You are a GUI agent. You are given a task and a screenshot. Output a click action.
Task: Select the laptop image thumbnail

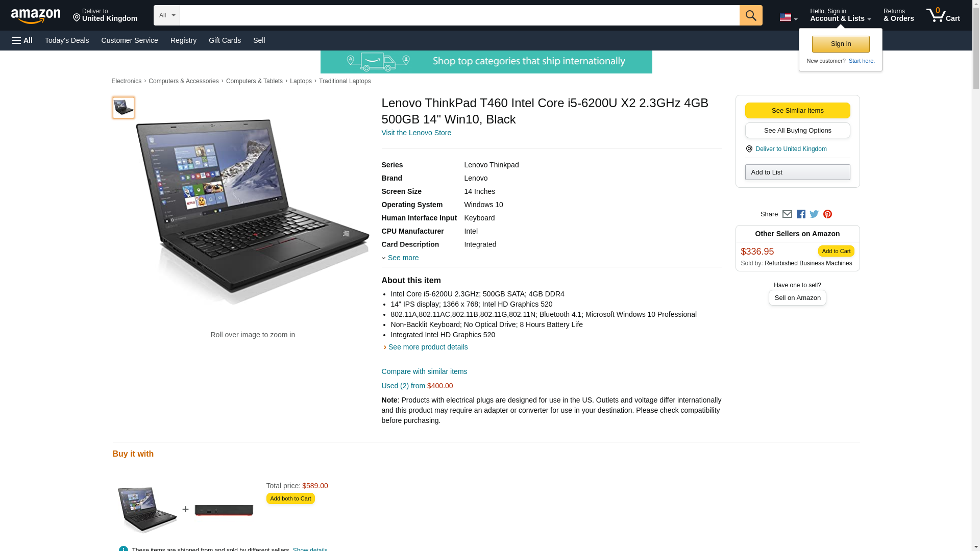tap(124, 108)
